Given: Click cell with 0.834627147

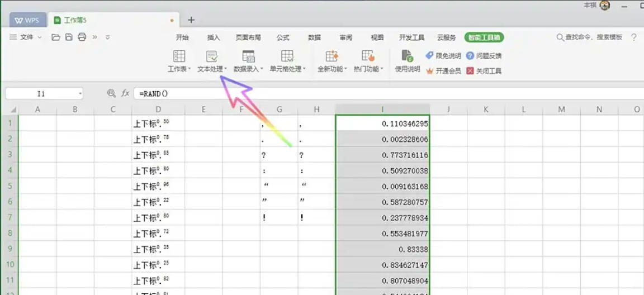Looking at the screenshot, I should (382, 265).
